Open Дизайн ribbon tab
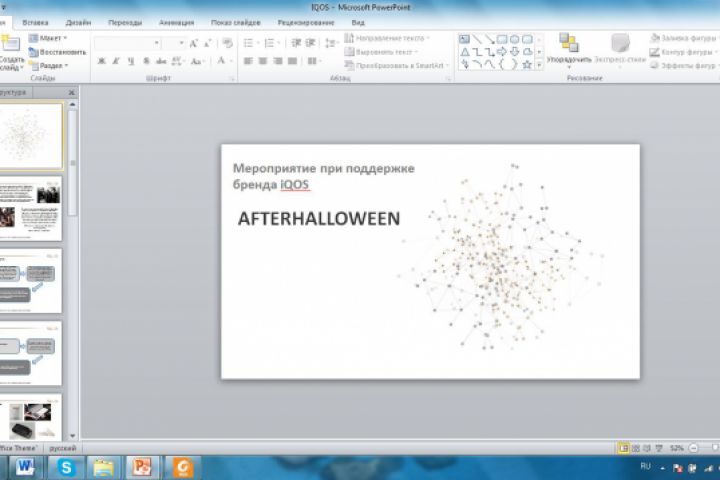 tap(78, 23)
